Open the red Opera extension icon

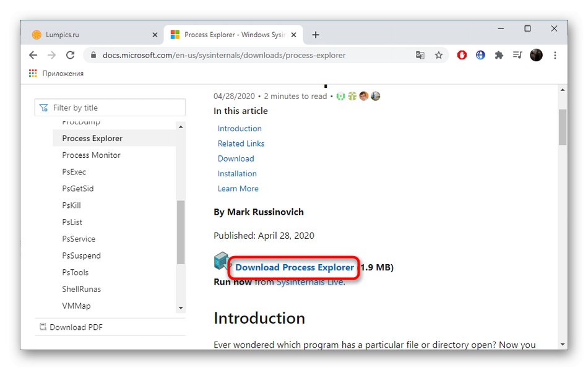(462, 55)
